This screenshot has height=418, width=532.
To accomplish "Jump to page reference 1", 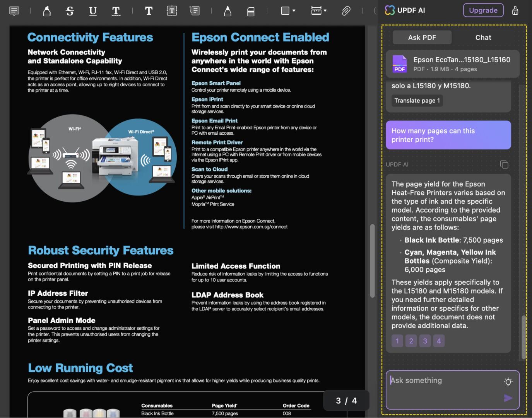I will (x=397, y=341).
